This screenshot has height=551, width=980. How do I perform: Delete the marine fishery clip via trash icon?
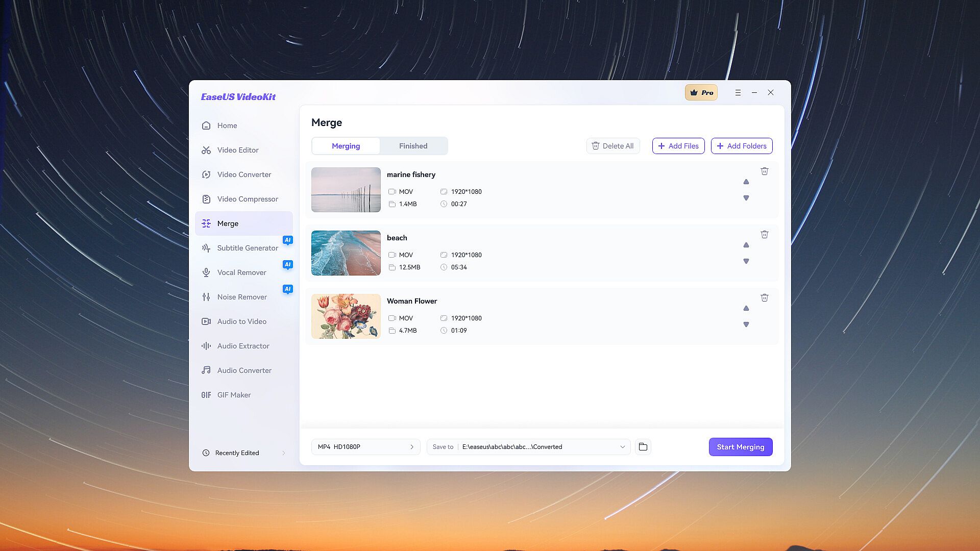(x=764, y=171)
